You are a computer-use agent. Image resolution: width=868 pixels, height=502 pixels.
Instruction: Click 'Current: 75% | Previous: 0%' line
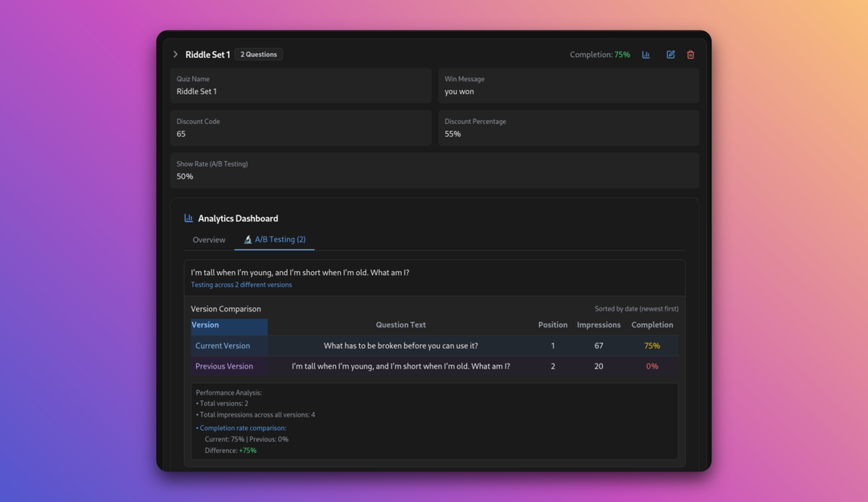247,438
